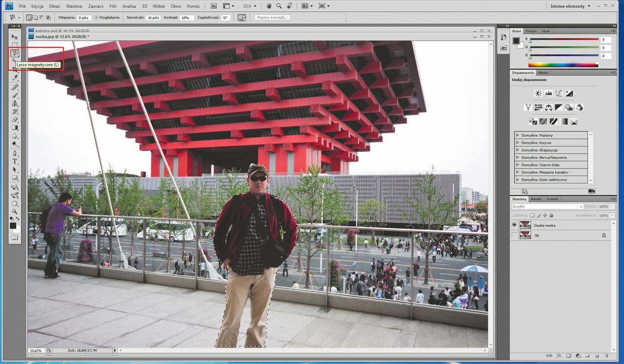Viewport: 624px width, 364px height.
Task: Click the color spectrum ramp
Action: [563, 64]
